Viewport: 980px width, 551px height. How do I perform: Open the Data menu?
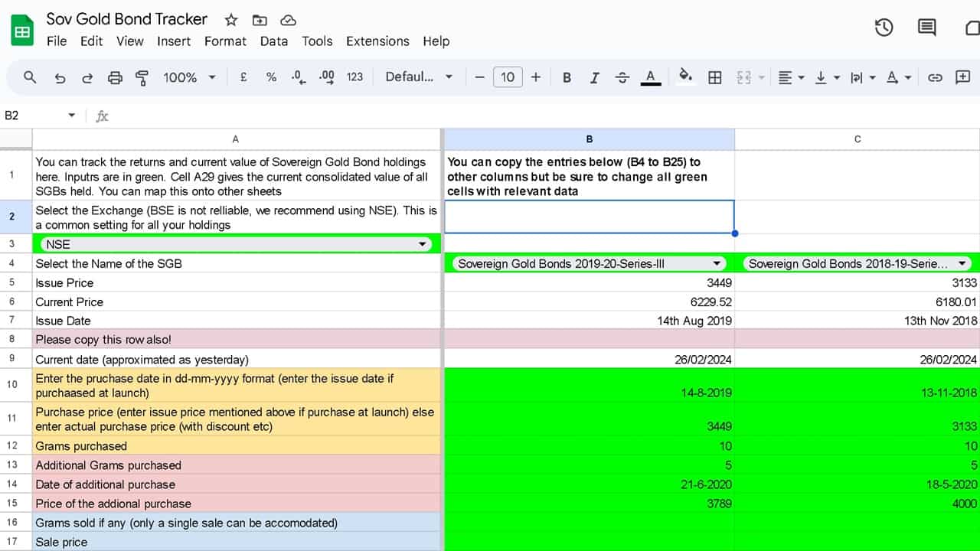[274, 41]
